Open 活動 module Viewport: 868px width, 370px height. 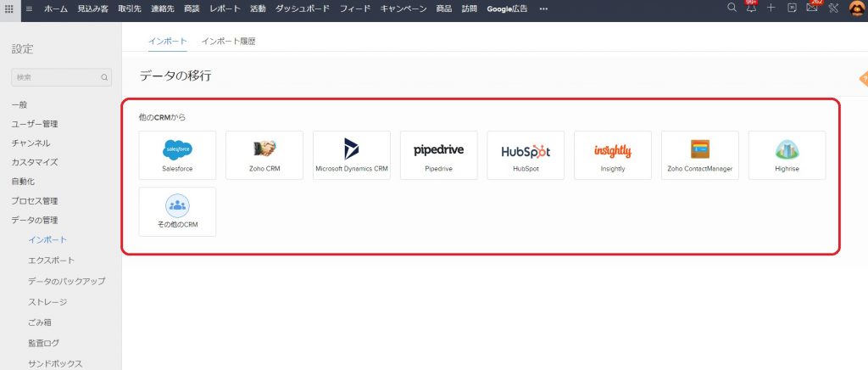tap(258, 8)
